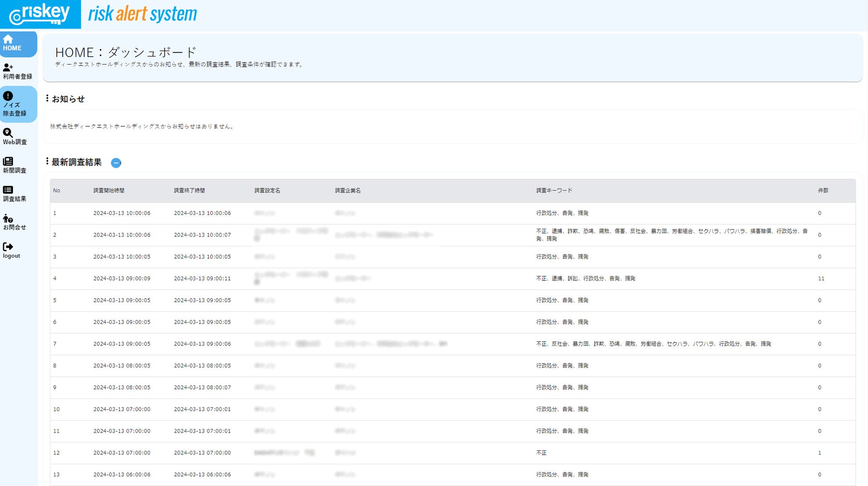Open survey results (調査結果) list icon
The width and height of the screenshot is (868, 486).
tap(8, 190)
